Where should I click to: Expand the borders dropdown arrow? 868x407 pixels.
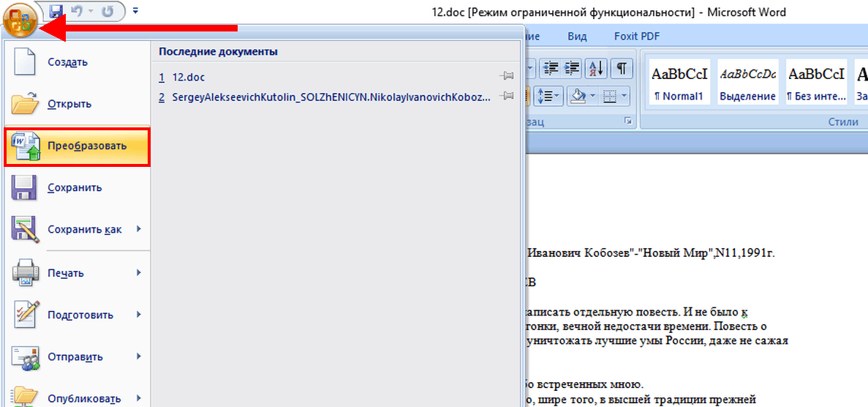625,96
